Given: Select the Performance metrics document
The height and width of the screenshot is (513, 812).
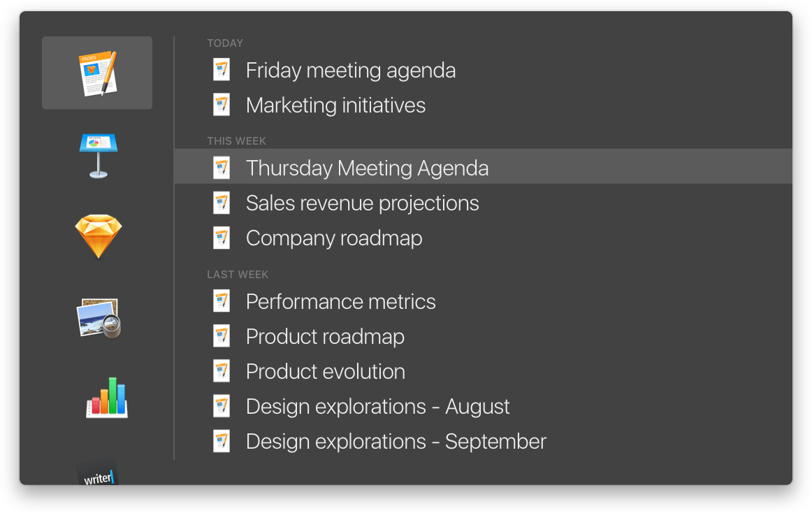Looking at the screenshot, I should [340, 301].
